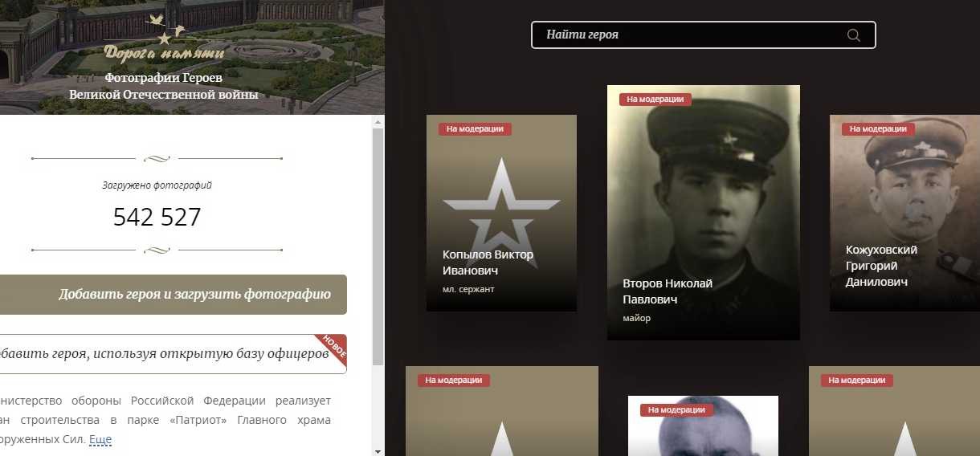Click the search magnifier icon
Image resolution: width=980 pixels, height=456 pixels.
pos(853,35)
